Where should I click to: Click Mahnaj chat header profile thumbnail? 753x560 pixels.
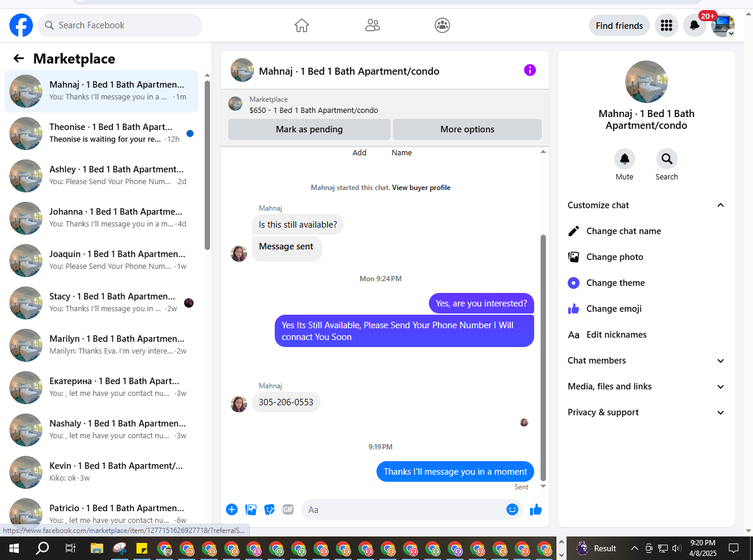tap(242, 70)
